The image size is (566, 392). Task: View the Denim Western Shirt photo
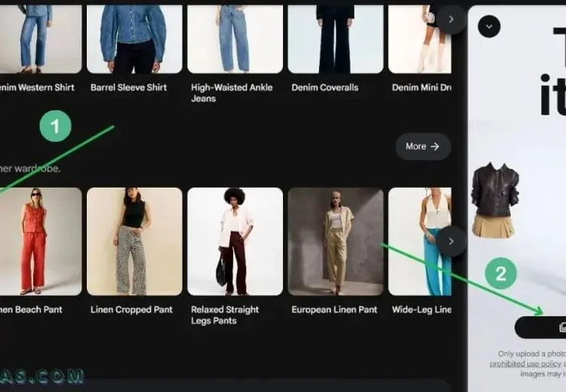click(39, 38)
